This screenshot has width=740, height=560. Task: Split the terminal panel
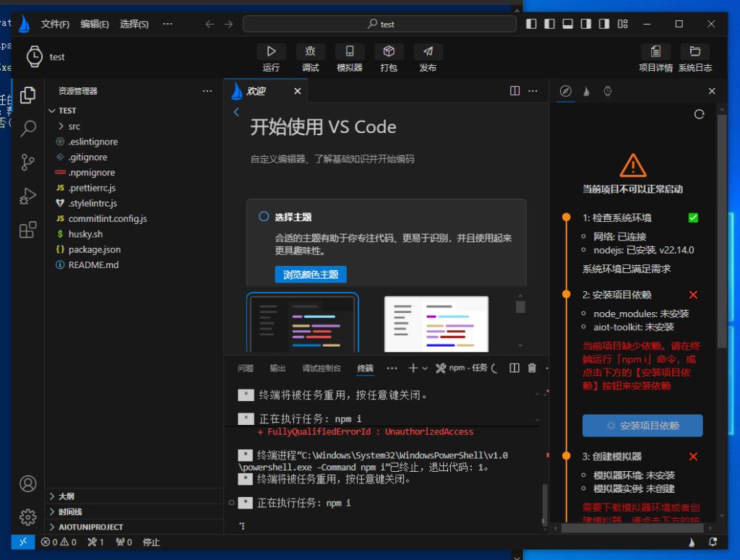click(515, 368)
